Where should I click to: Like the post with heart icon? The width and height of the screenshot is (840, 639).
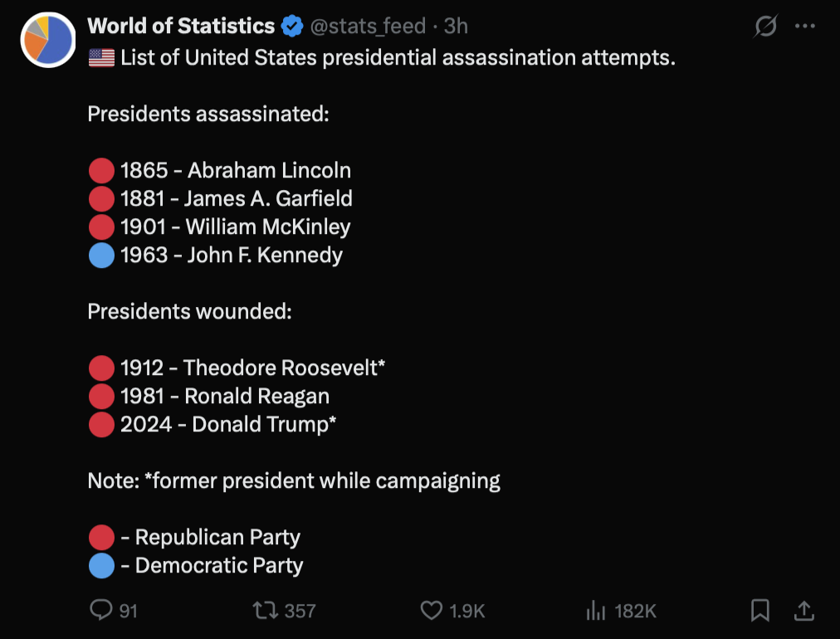[x=432, y=611]
